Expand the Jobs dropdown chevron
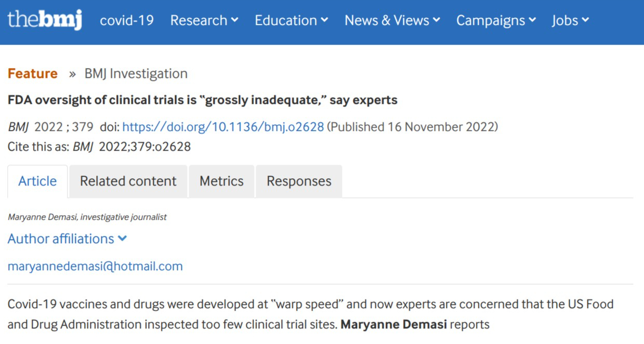The height and width of the screenshot is (344, 644). coord(585,20)
